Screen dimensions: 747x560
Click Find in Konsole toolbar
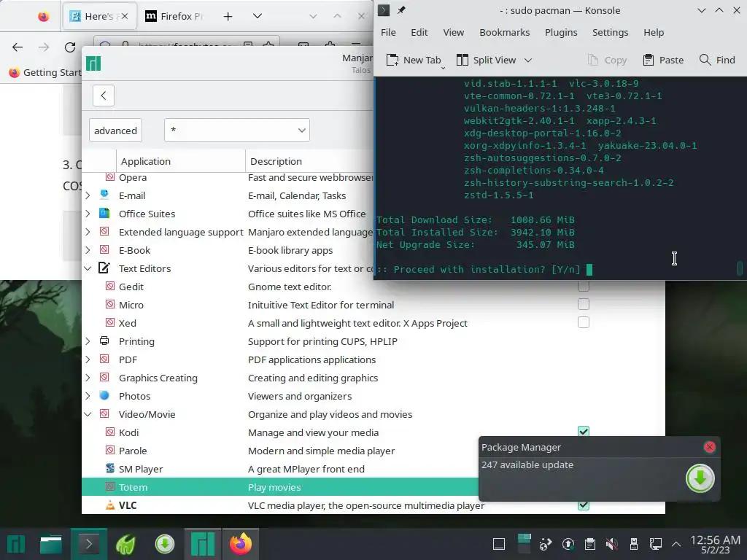pos(717,60)
